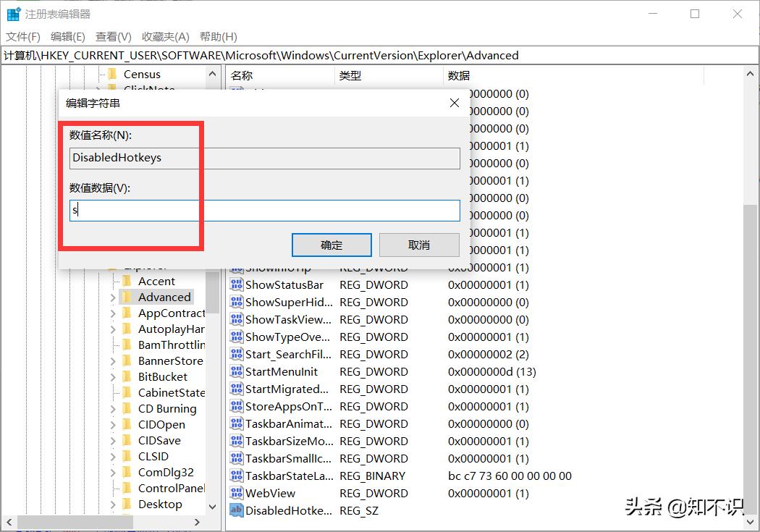Expand the CLSID tree node
The height and width of the screenshot is (532, 760).
click(112, 457)
